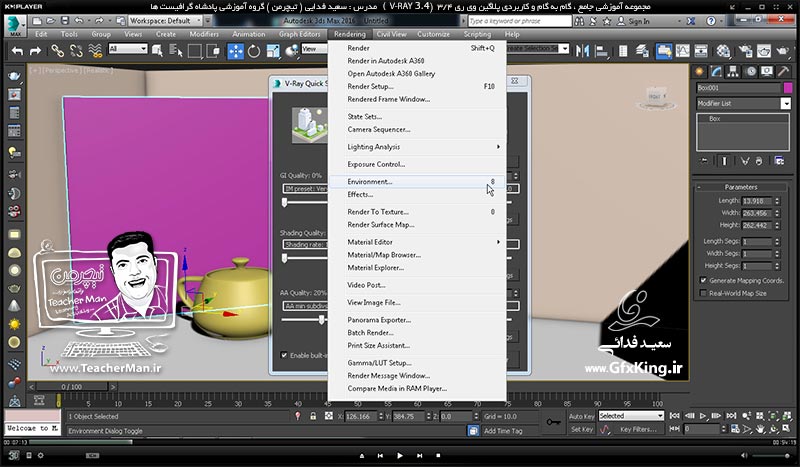Click the GI Quality slider handle
The image size is (800, 467).
pyautogui.click(x=285, y=202)
